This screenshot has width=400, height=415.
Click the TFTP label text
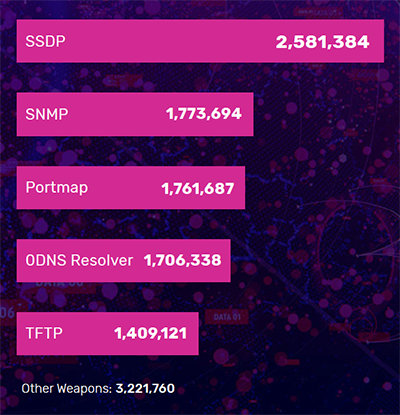tap(44, 333)
